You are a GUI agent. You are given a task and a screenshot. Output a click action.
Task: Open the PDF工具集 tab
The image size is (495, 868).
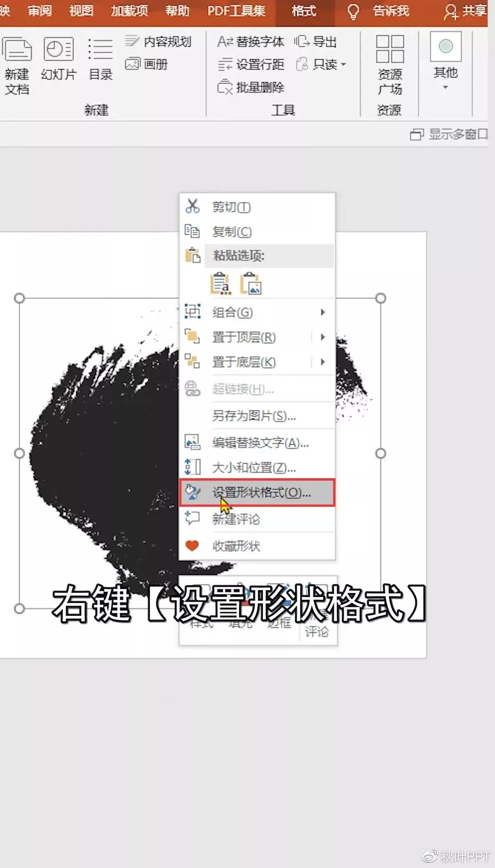(x=236, y=11)
